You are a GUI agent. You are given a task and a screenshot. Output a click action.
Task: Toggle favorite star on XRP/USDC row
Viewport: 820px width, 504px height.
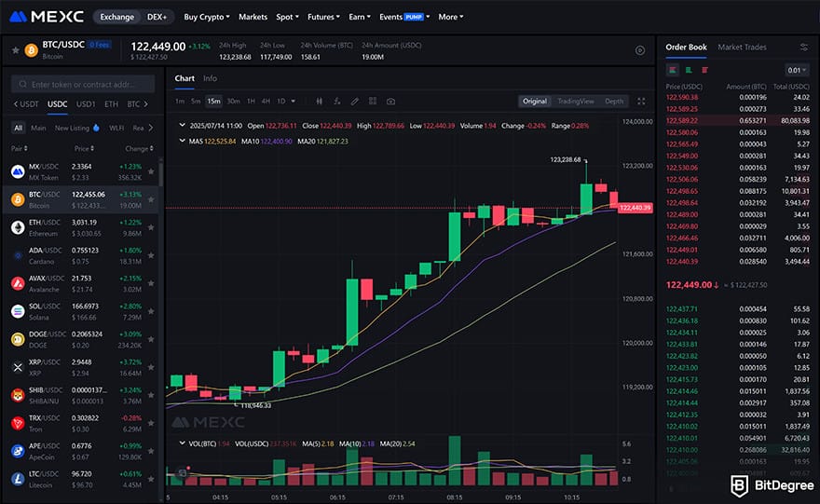(151, 367)
